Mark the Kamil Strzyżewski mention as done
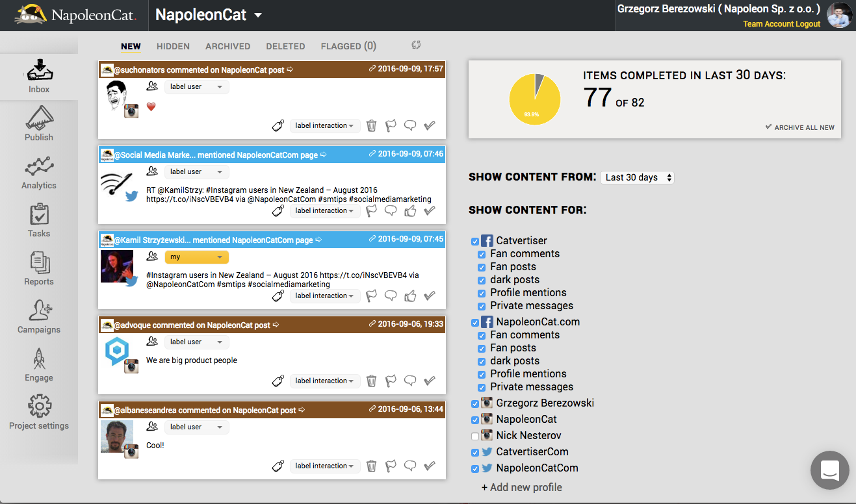 pyautogui.click(x=430, y=296)
